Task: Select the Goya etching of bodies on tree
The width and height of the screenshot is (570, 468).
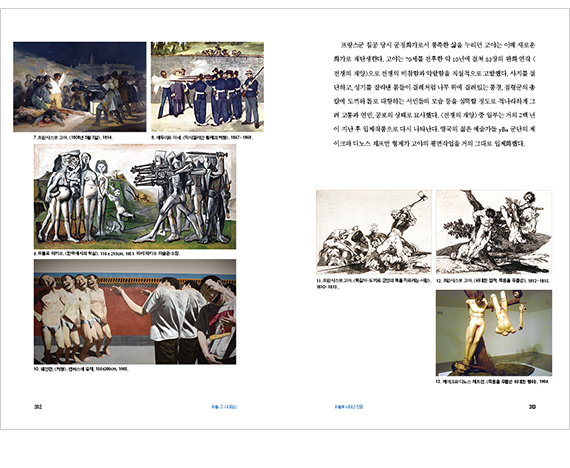Action: point(494,232)
